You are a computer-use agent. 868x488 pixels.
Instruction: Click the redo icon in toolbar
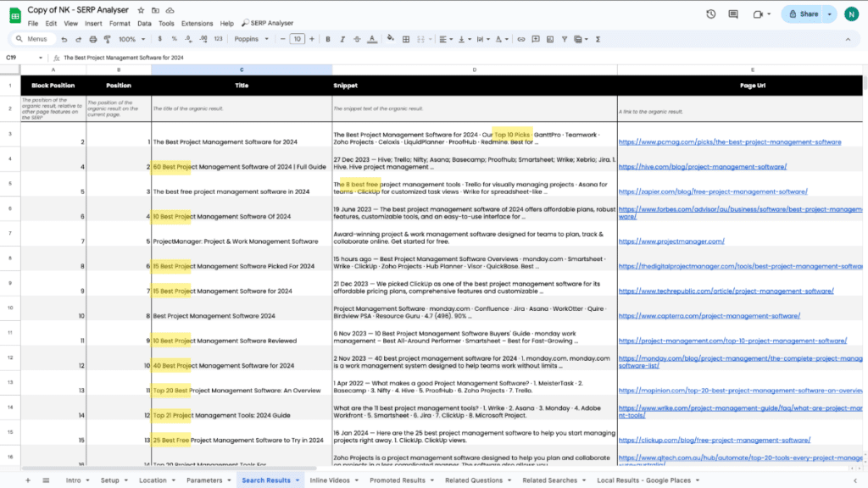click(x=78, y=39)
